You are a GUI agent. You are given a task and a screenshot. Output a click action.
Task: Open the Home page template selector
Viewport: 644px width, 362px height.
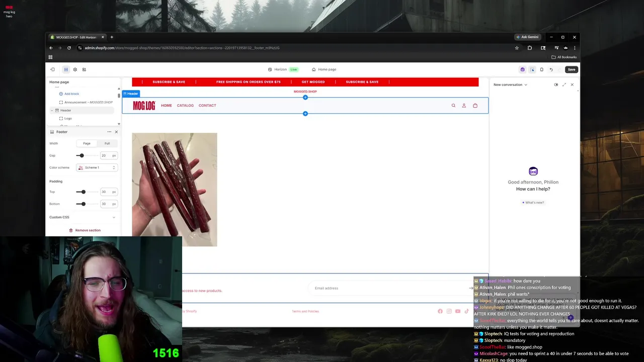(324, 69)
